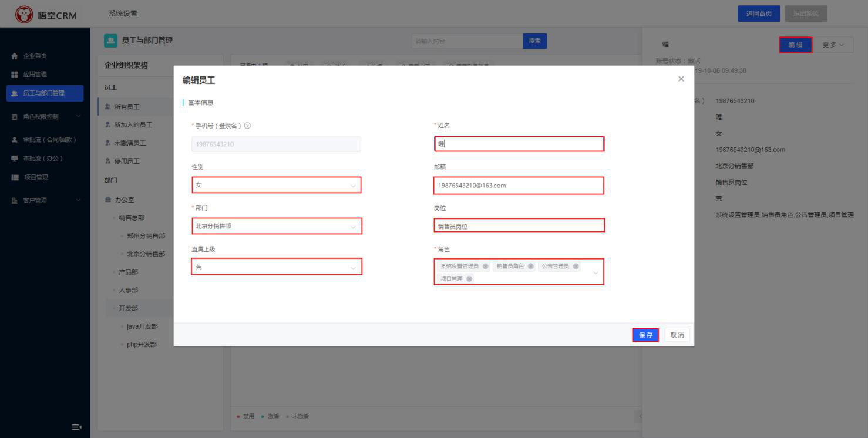Click the help icon beside 手机号(登录名)
The image size is (868, 438).
coord(247,126)
